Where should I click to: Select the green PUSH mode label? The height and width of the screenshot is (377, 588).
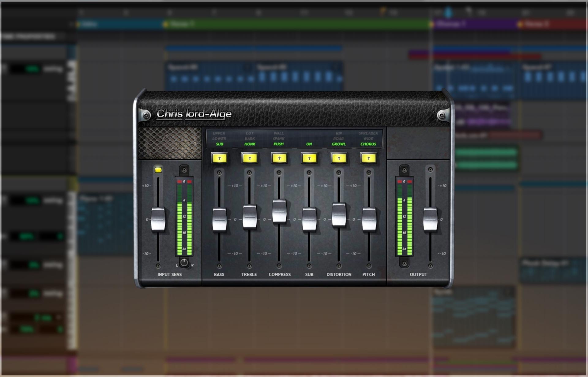tap(279, 144)
